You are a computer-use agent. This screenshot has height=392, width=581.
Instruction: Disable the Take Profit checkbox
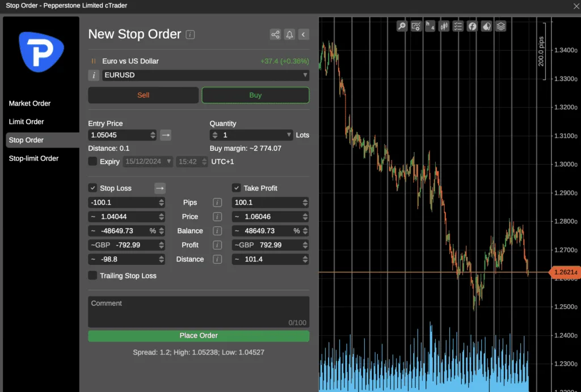(x=237, y=188)
